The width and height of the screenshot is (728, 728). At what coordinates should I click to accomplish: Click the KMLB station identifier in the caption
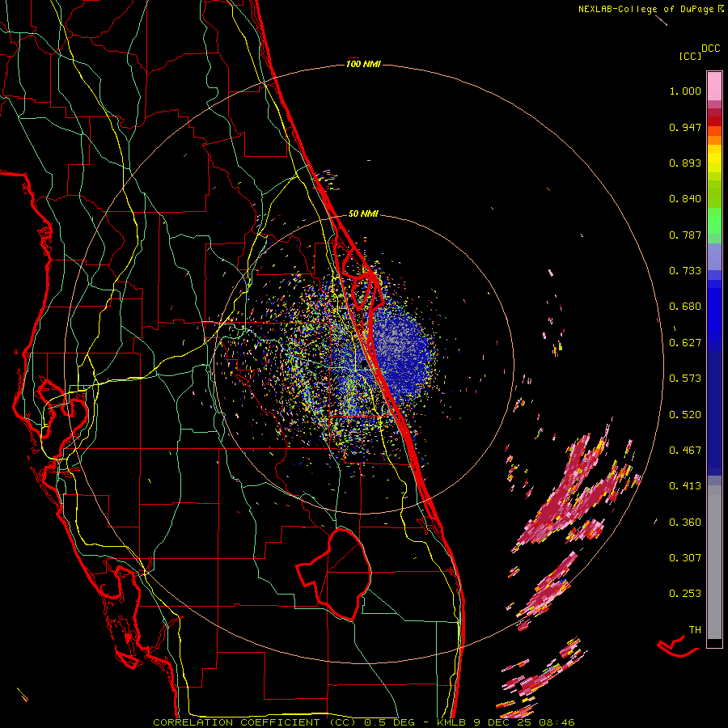pos(451,722)
